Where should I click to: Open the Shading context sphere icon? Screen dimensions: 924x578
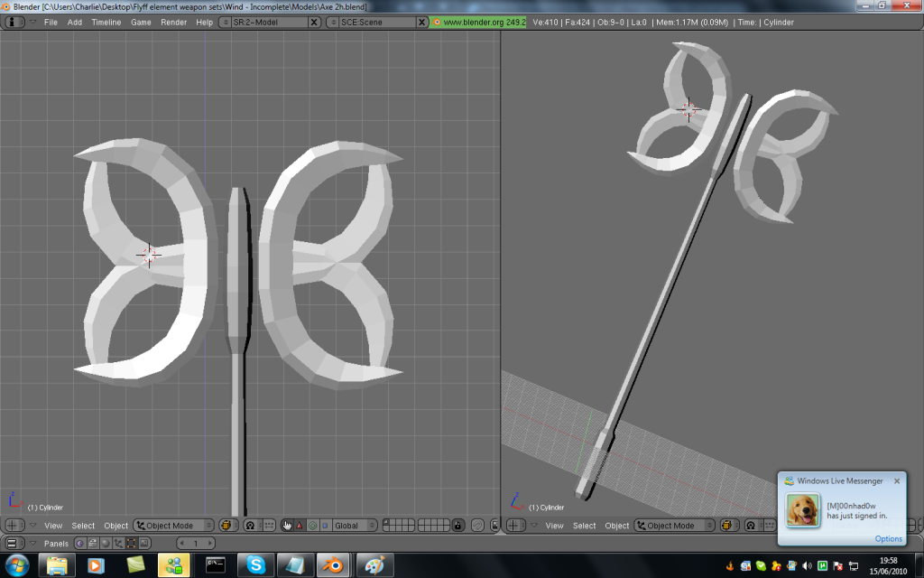(x=106, y=543)
